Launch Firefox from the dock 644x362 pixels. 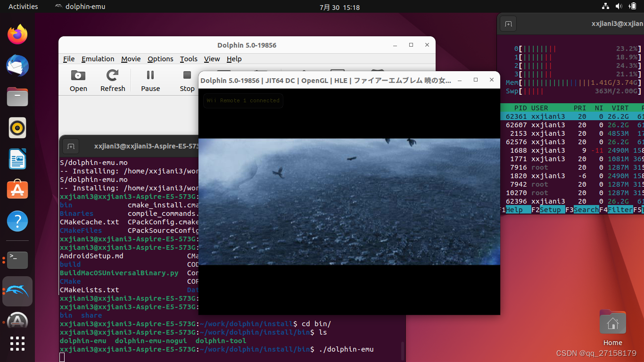click(x=17, y=34)
